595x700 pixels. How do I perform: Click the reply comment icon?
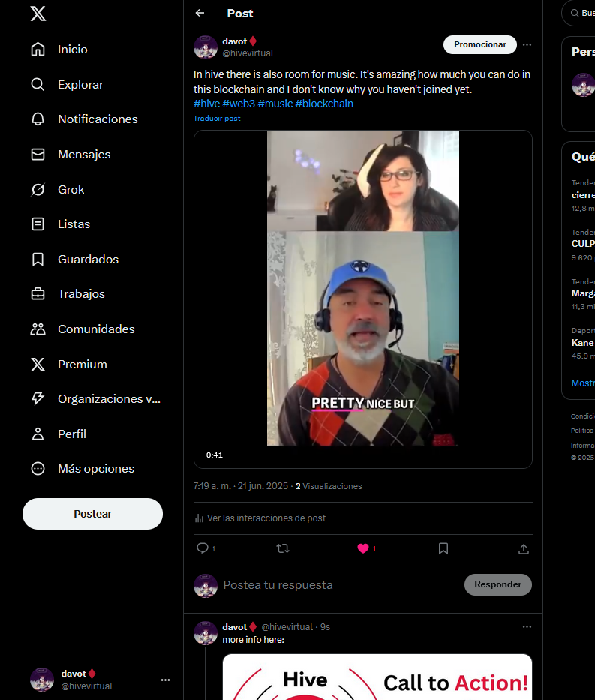point(203,548)
